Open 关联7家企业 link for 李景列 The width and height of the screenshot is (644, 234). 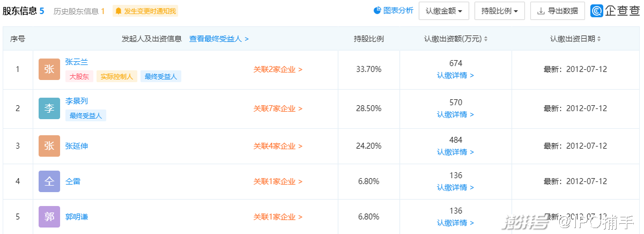(278, 108)
